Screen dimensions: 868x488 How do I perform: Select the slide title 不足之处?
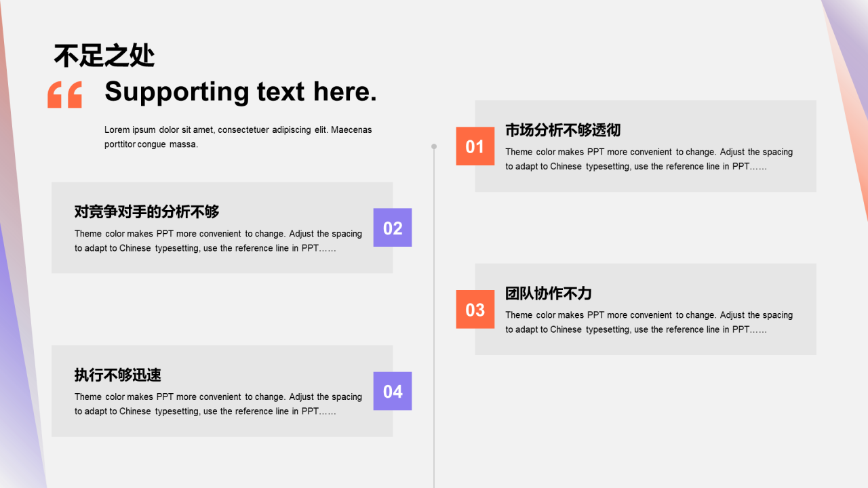104,56
